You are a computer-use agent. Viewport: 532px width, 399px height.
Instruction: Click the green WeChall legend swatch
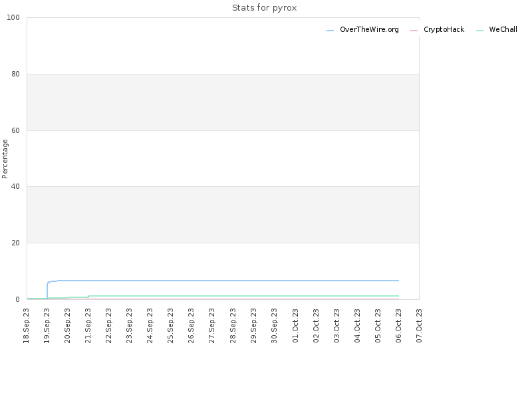click(479, 31)
